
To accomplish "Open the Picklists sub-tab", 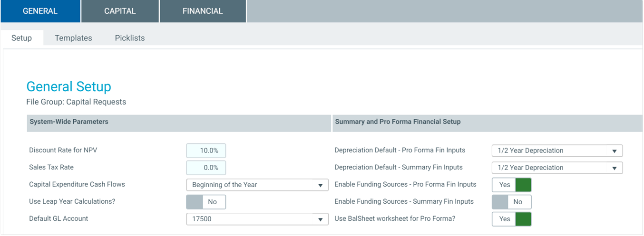I will pos(129,38).
